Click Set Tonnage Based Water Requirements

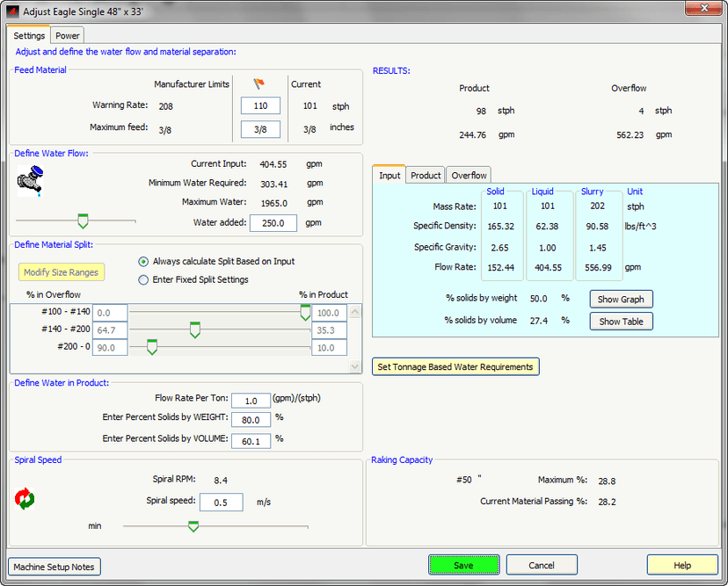pos(455,366)
